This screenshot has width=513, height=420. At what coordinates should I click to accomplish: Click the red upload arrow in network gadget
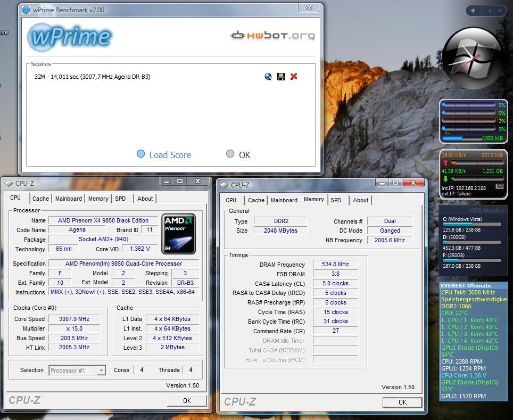[445, 162]
